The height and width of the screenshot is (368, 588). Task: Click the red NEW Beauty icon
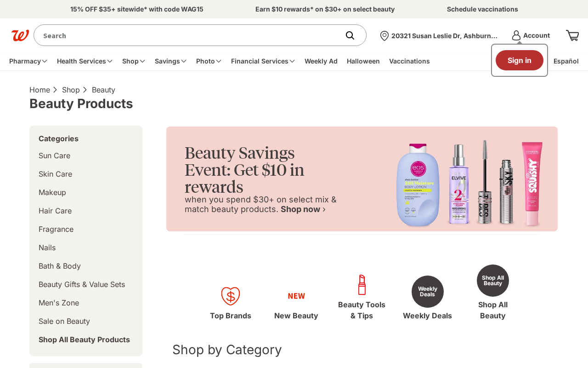(296, 296)
